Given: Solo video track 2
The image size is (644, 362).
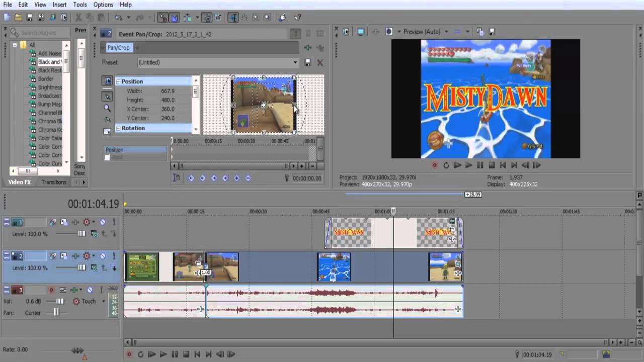Looking at the screenshot, I should (114, 256).
